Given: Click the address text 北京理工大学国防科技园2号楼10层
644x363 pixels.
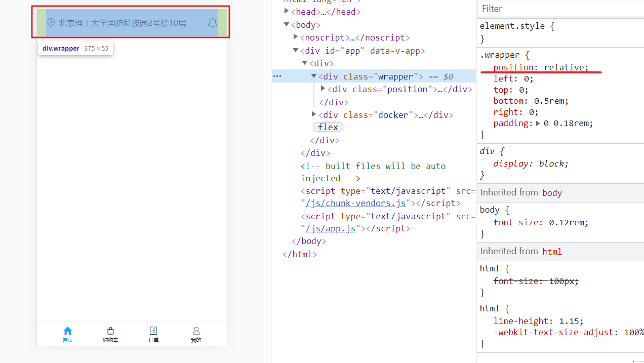Looking at the screenshot, I should 123,23.
